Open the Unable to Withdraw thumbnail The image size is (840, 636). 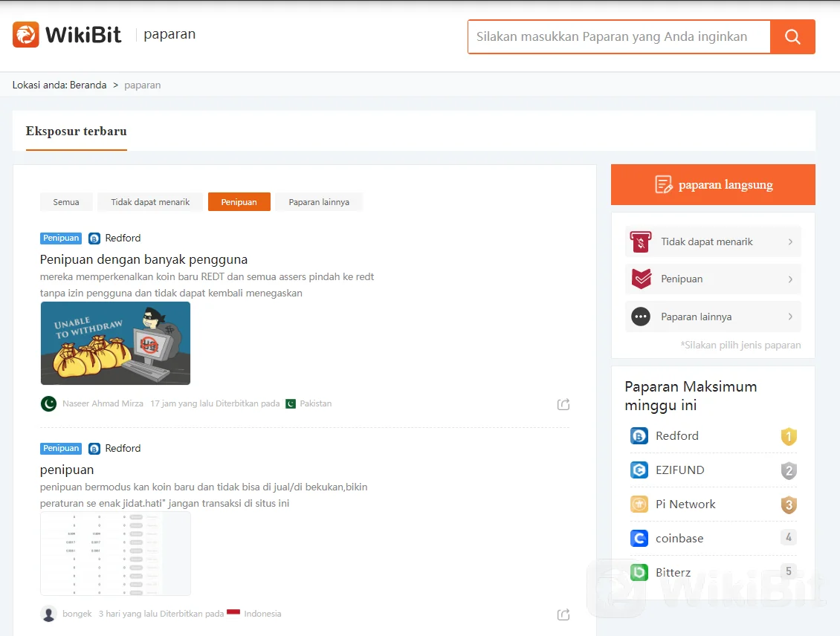[x=116, y=343]
